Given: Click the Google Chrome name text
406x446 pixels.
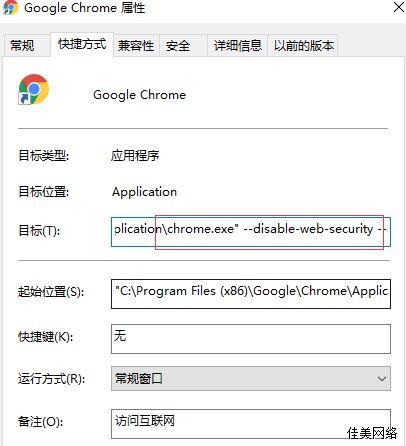Looking at the screenshot, I should click(139, 95).
